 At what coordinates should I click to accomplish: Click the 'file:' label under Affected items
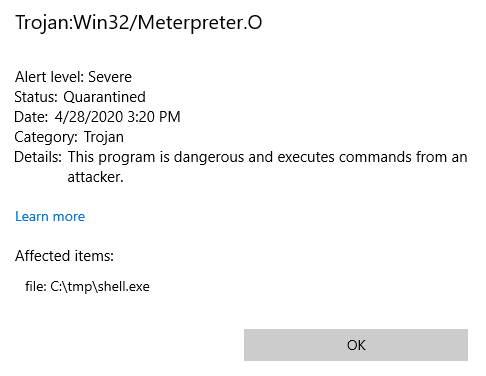click(36, 286)
